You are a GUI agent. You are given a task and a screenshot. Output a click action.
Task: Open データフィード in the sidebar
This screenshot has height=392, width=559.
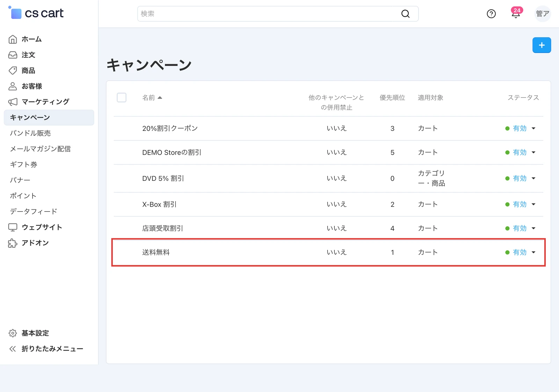[34, 212]
